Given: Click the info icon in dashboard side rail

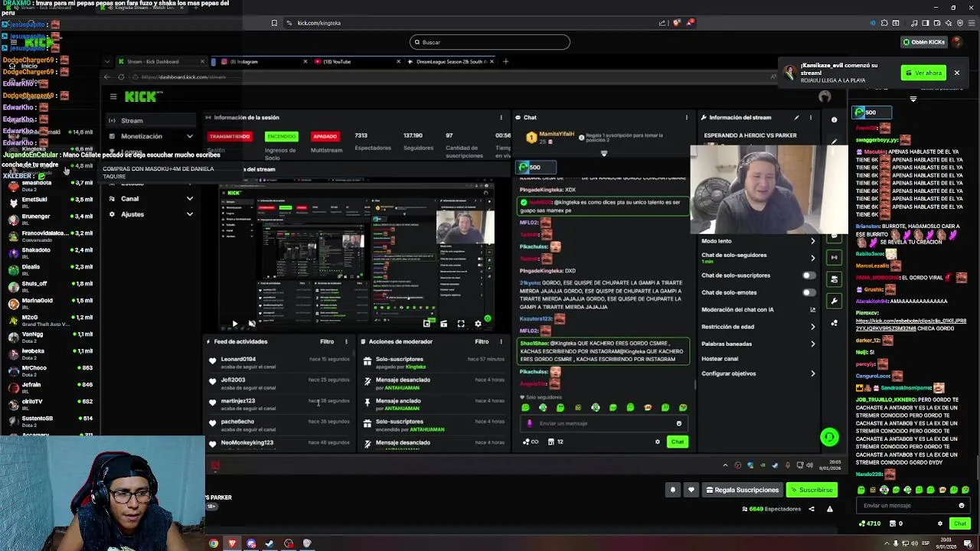Looking at the screenshot, I should click(834, 119).
